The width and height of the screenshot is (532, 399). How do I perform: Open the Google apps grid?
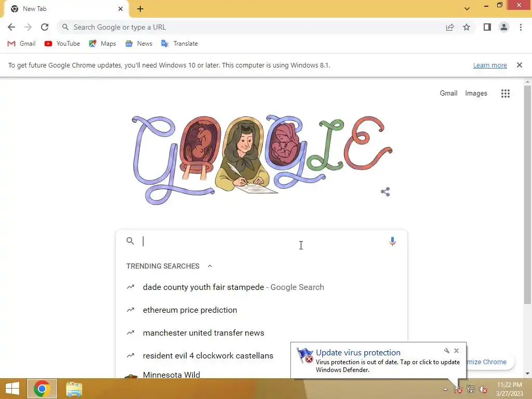pos(505,94)
